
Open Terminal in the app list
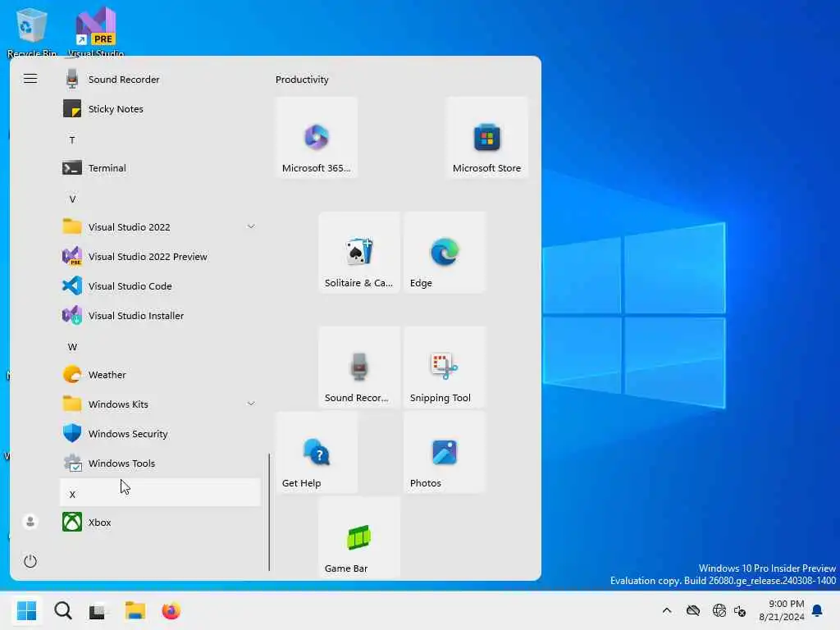[160, 168]
